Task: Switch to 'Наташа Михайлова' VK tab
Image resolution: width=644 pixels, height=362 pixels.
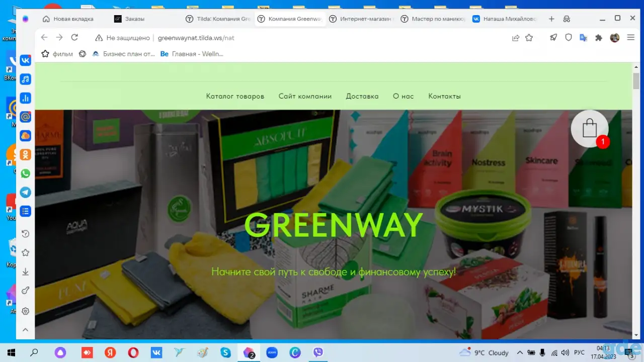Action: click(504, 19)
